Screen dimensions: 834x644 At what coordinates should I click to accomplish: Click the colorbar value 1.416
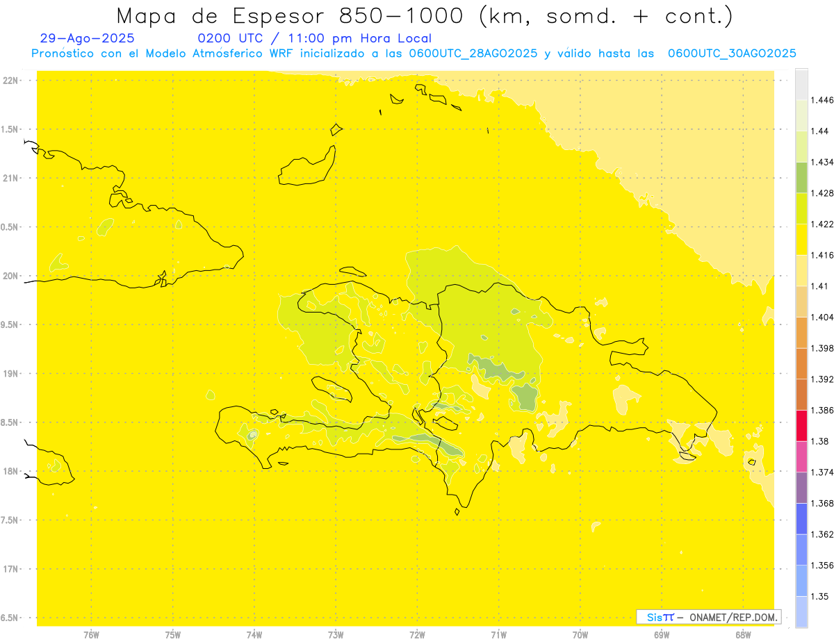(x=822, y=255)
